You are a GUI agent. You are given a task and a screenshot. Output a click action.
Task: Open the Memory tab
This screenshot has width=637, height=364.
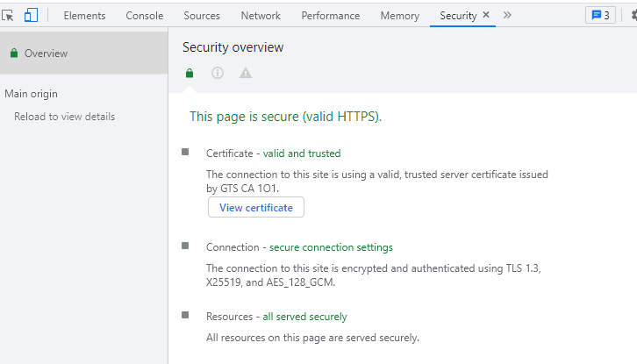coord(400,16)
